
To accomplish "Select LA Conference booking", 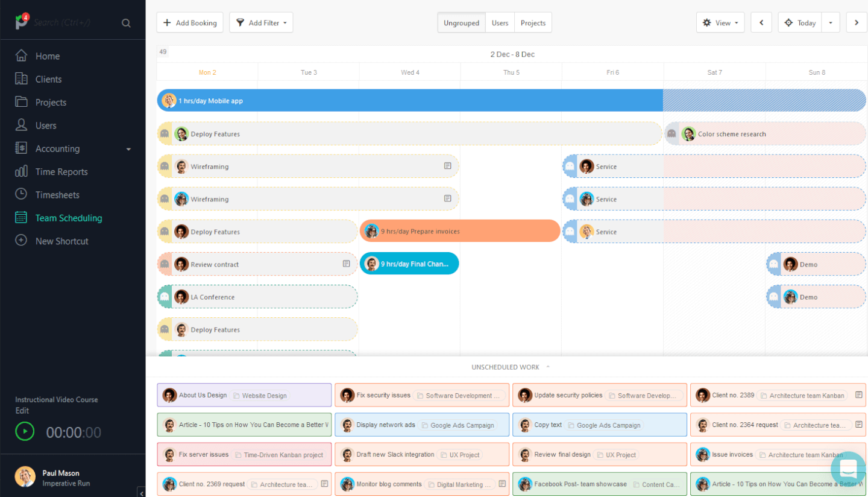I will 257,297.
